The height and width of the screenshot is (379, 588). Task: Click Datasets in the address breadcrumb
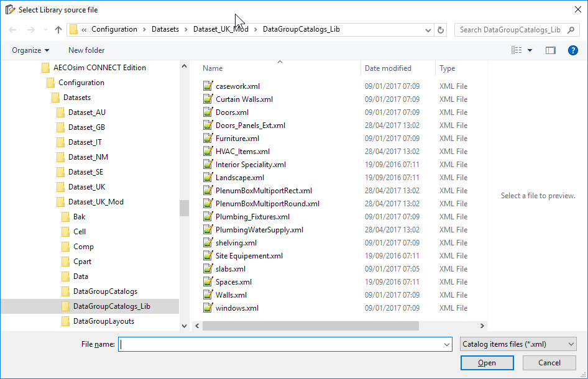(x=165, y=29)
